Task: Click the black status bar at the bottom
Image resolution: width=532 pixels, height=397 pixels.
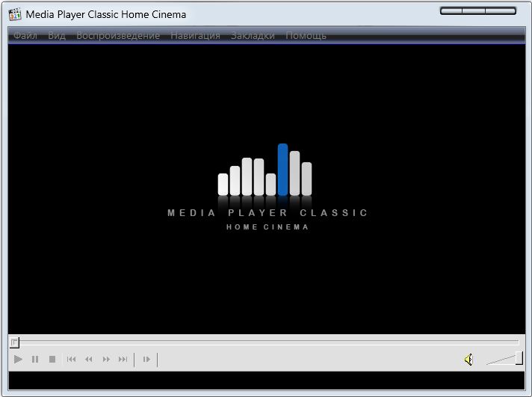Action: point(266,381)
